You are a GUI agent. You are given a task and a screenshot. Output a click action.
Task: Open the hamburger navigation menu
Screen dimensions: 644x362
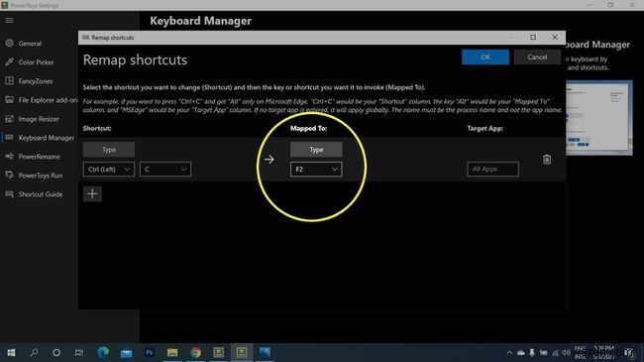tap(10, 20)
